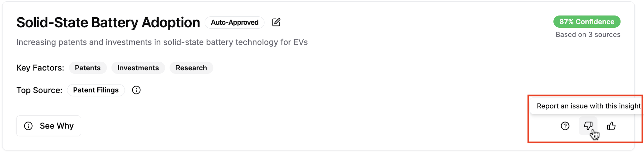Click the circled info icon inside See Why
Image resolution: width=644 pixels, height=153 pixels.
coord(28,126)
